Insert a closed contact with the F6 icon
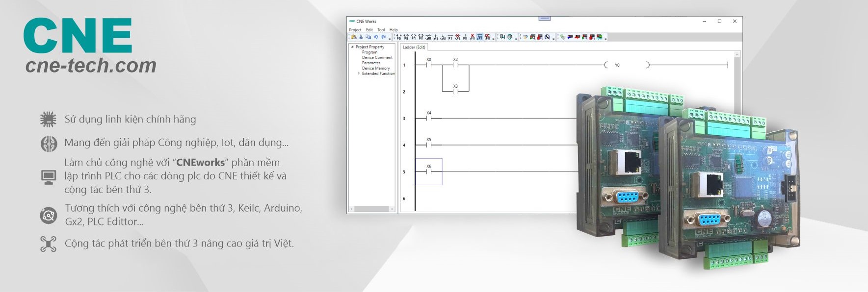The width and height of the screenshot is (868, 292). pyautogui.click(x=406, y=37)
